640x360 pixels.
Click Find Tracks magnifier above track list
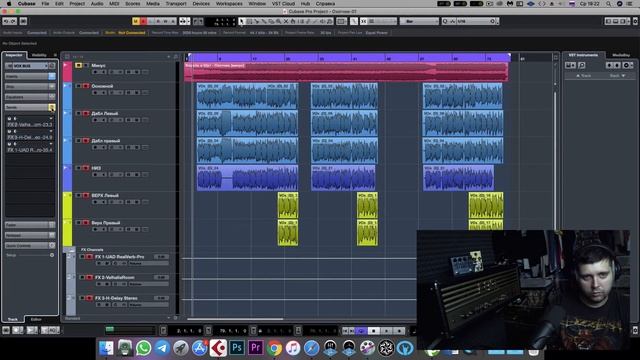point(176,57)
